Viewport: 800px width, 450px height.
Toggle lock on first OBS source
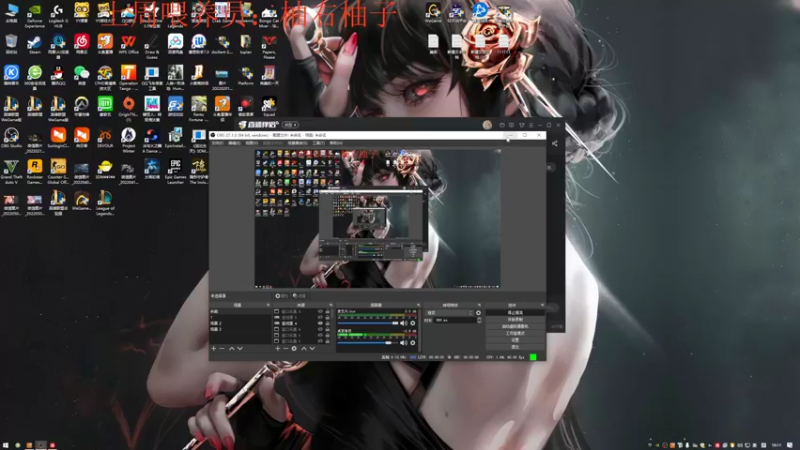[328, 311]
